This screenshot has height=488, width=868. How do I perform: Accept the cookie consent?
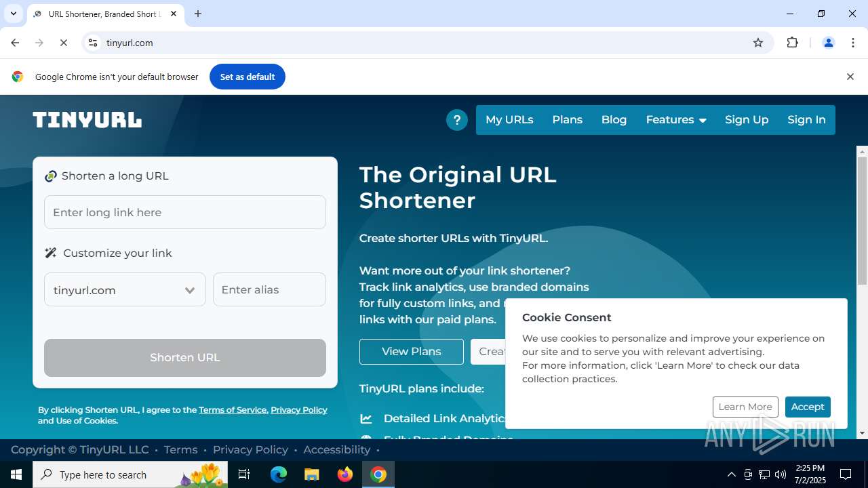pos(808,407)
